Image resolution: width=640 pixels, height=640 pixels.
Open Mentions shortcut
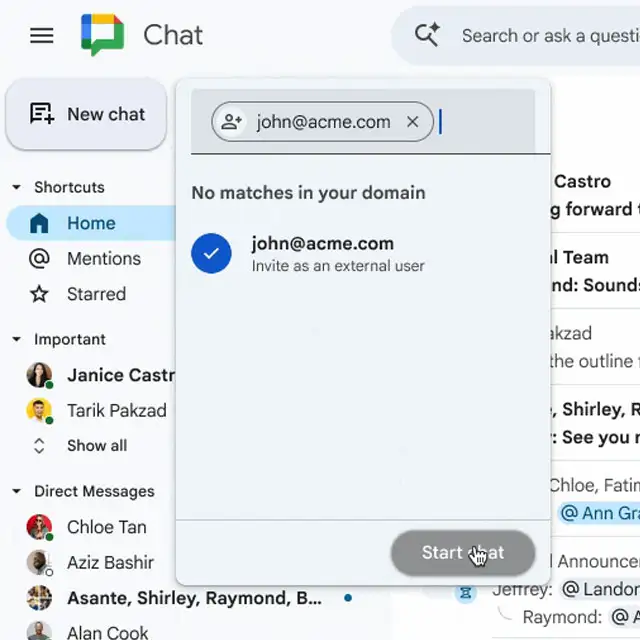(x=104, y=258)
